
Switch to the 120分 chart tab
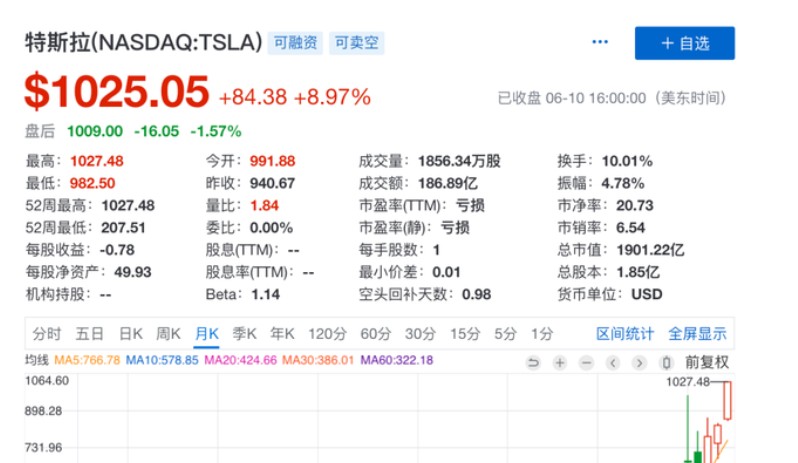pos(327,334)
